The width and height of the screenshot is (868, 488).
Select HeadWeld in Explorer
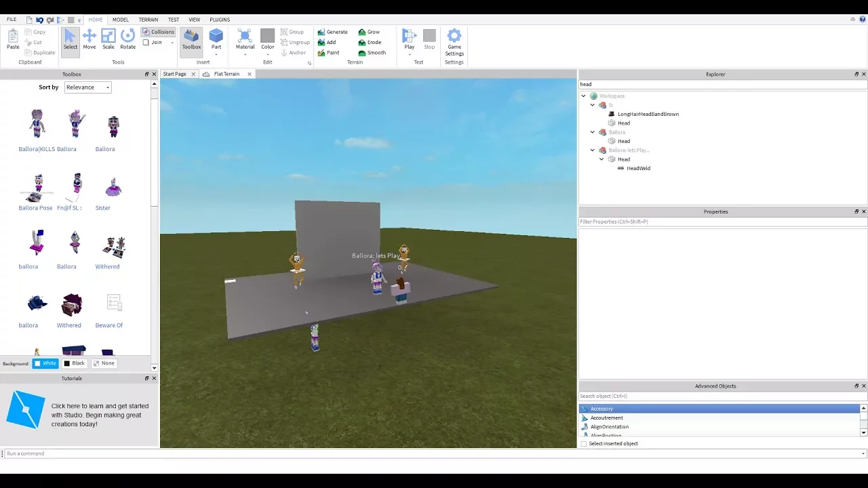click(639, 168)
